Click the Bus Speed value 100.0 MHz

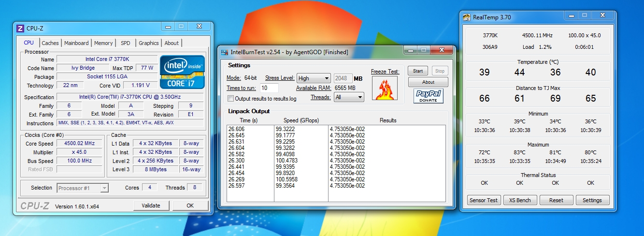pyautogui.click(x=80, y=161)
